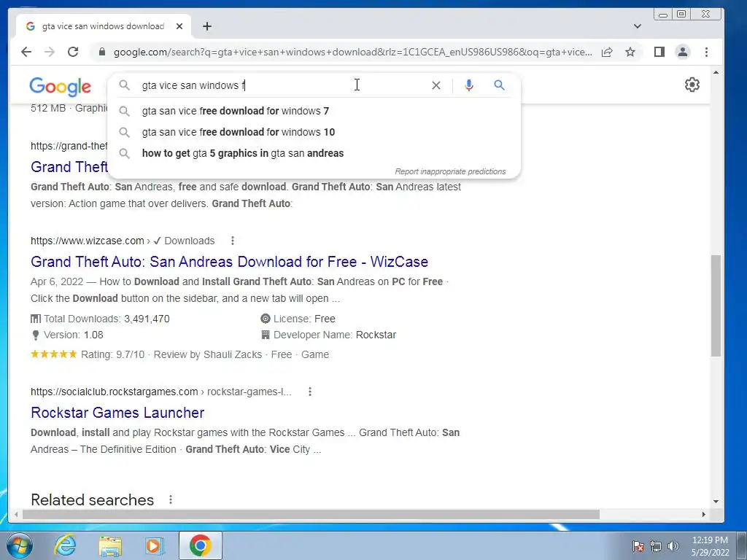
Task: Click Chrome icon in taskbar
Action: click(200, 545)
